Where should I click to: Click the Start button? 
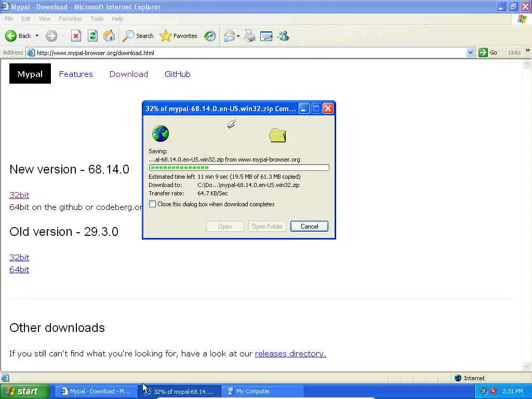pos(24,391)
